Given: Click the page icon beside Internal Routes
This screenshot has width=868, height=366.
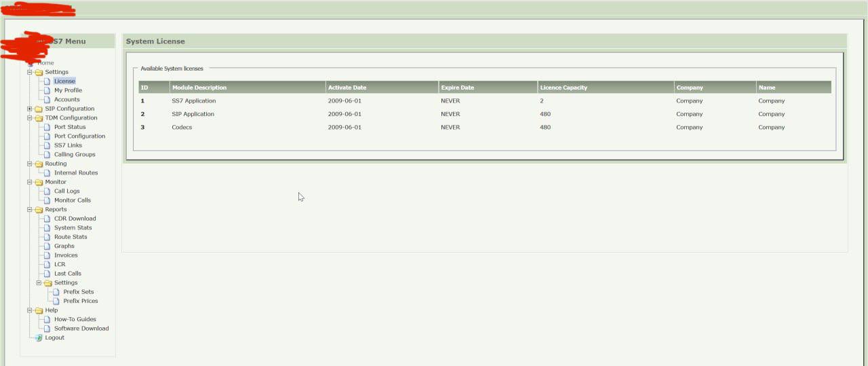Looking at the screenshot, I should [47, 172].
